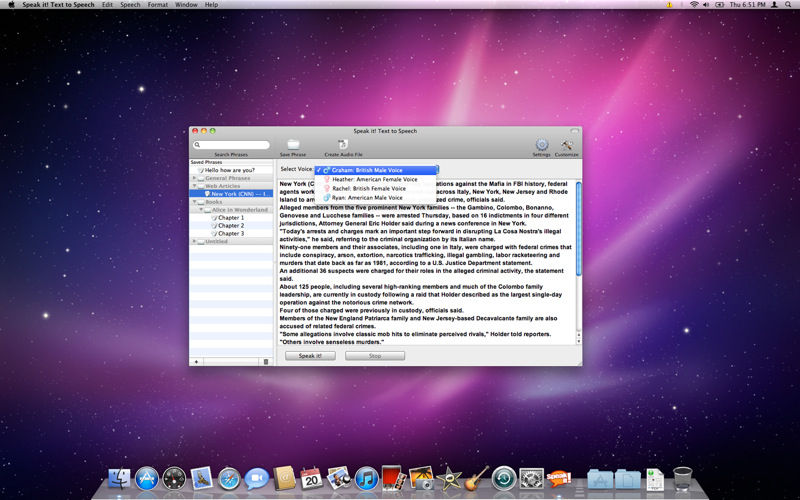The image size is (800, 500).
Task: Open GarageBand guitar in dock
Action: [x=477, y=479]
